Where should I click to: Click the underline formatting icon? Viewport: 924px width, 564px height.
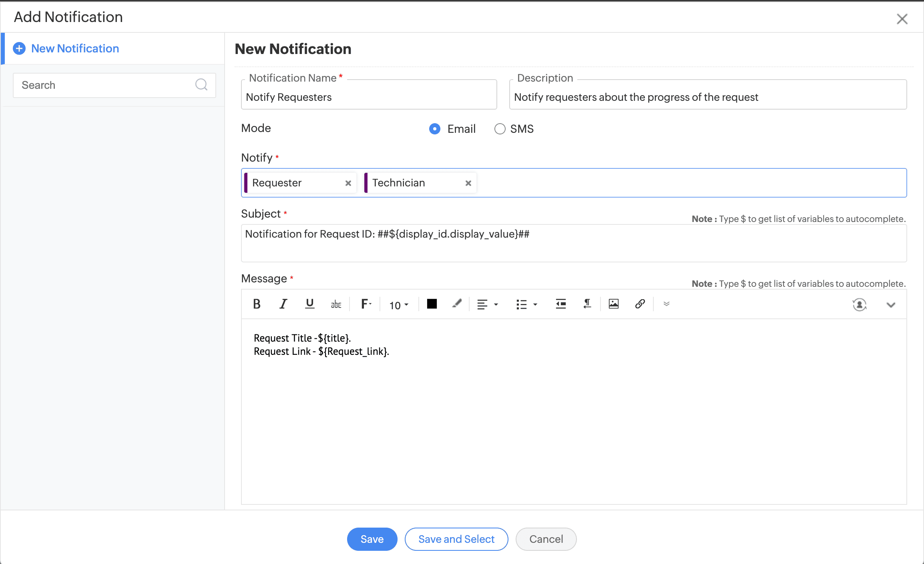coord(309,304)
